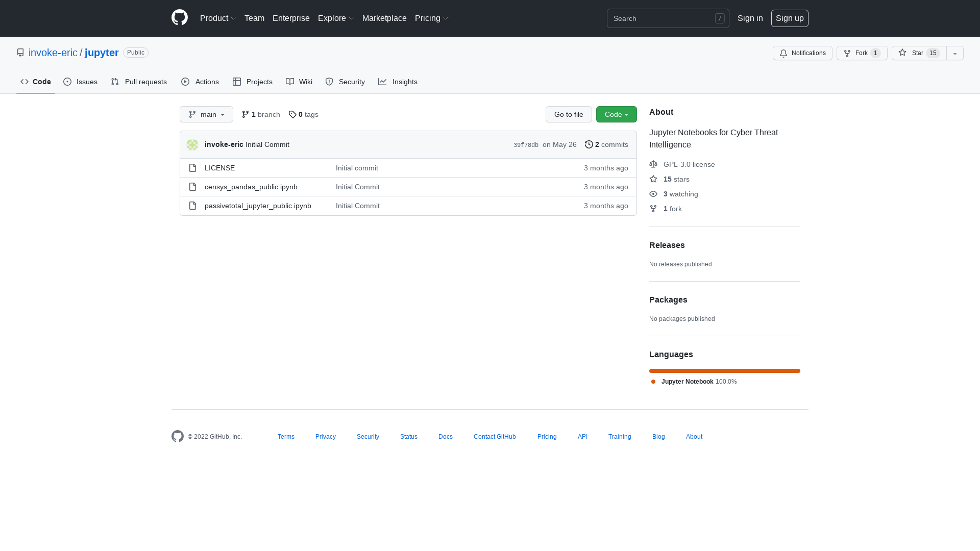The image size is (980, 551).
Task: Click the Sign up button
Action: coord(790,18)
